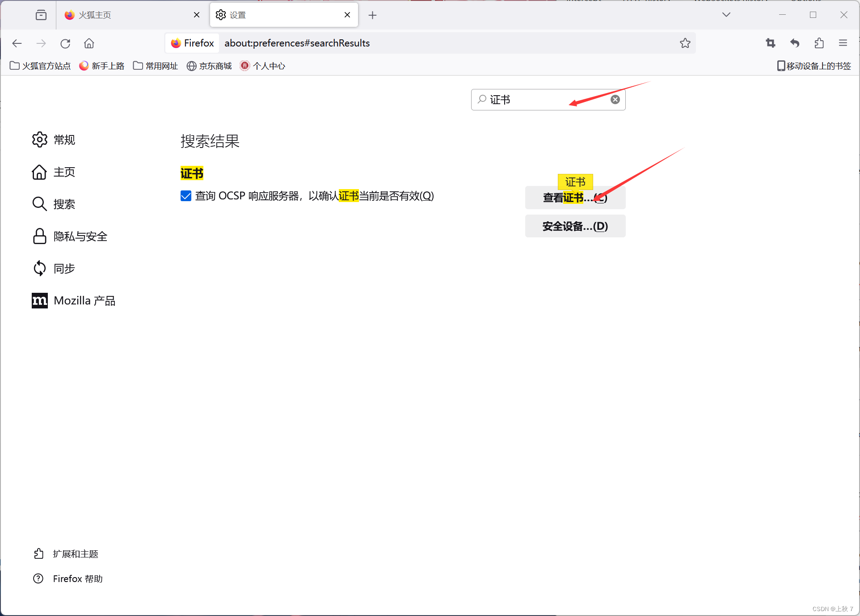This screenshot has width=860, height=616.
Task: Click the 安全设备 button
Action: [575, 226]
